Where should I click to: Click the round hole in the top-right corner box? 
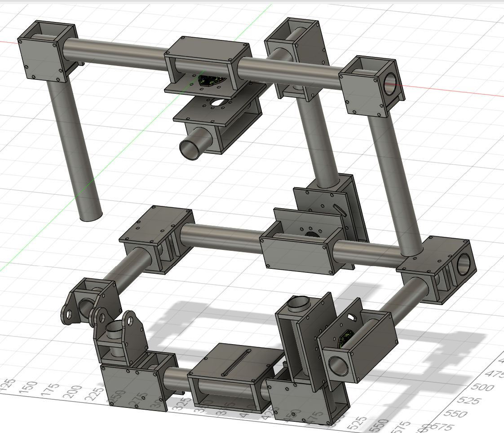(390, 83)
